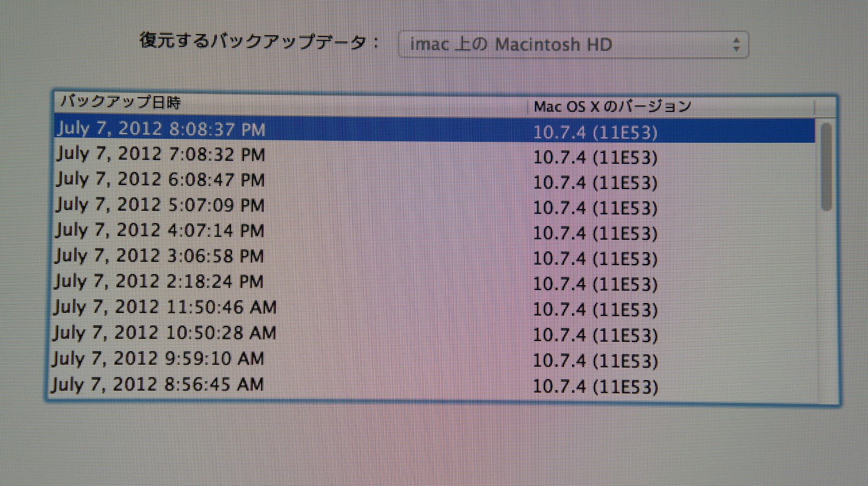Screen dimensions: 868x486
Task: Click version 10.7.4 (11E53) in 2:18:24 PM row
Action: click(595, 284)
